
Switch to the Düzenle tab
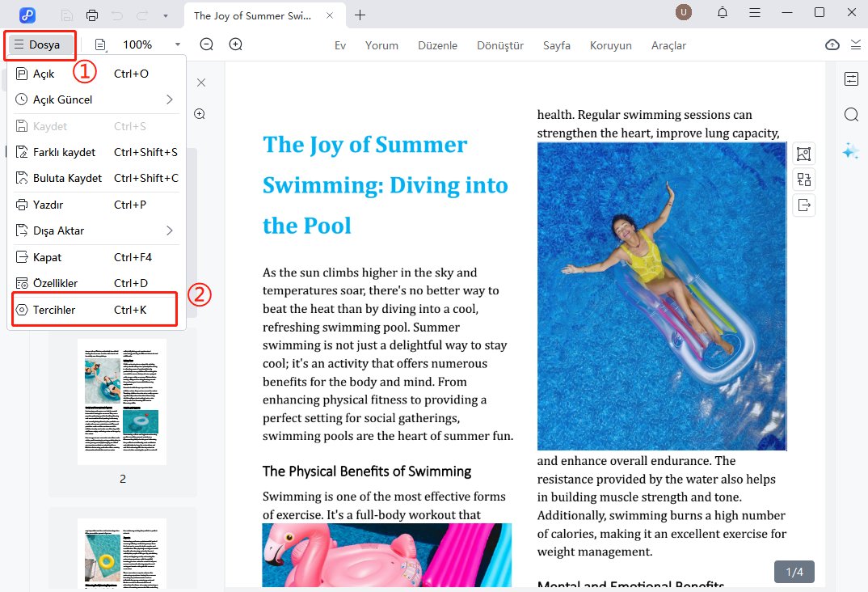[x=437, y=45]
